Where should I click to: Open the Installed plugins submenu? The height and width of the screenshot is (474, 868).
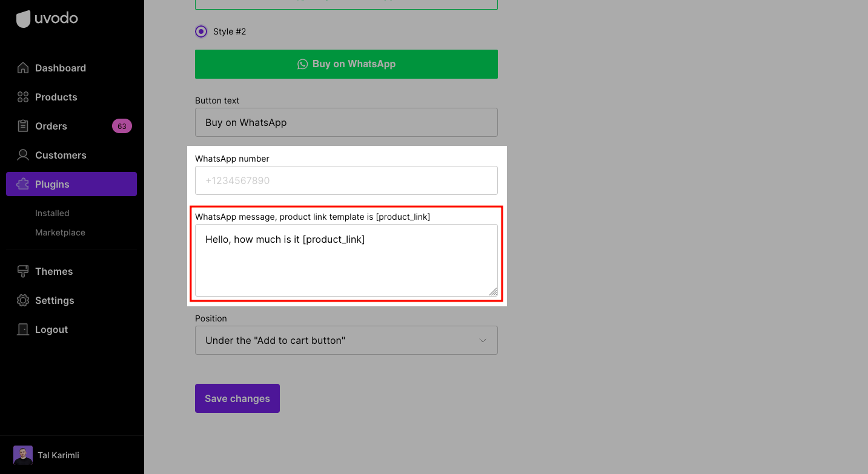52,213
